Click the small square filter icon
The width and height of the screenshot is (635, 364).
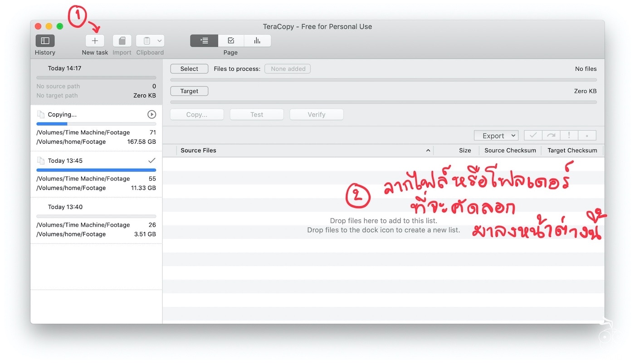click(x=587, y=136)
